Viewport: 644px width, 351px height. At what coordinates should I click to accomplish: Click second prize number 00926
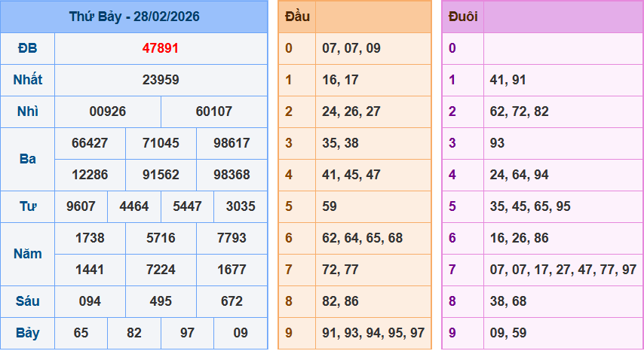[x=108, y=111]
